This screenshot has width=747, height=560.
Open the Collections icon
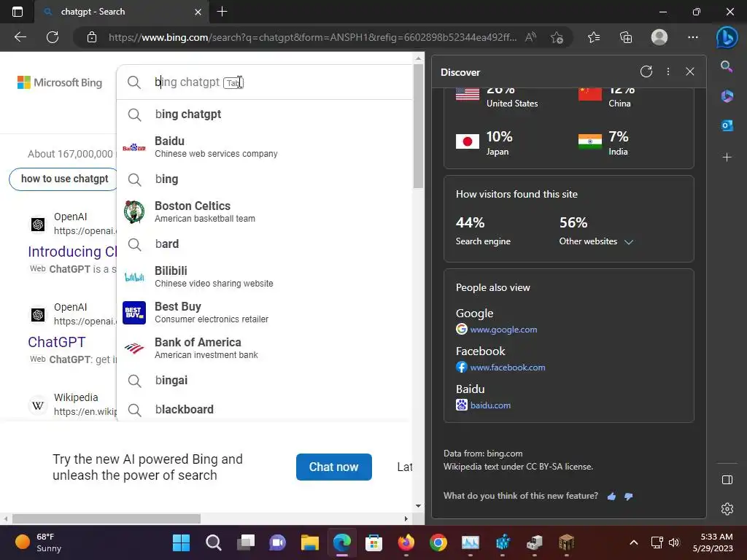point(626,37)
